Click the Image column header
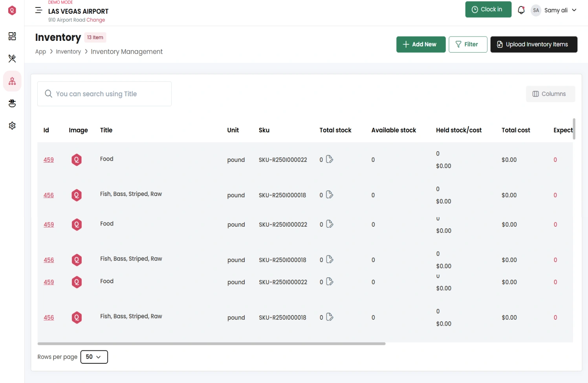588x383 pixels. click(x=78, y=130)
